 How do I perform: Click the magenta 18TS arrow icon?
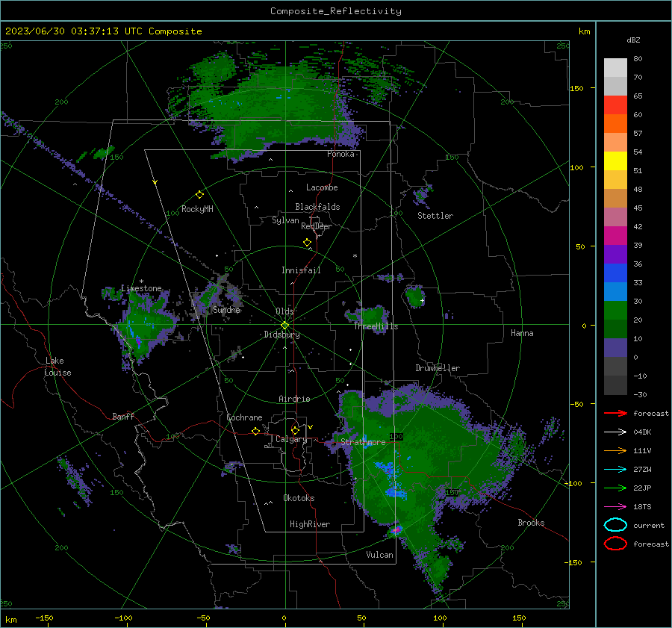[x=615, y=507]
